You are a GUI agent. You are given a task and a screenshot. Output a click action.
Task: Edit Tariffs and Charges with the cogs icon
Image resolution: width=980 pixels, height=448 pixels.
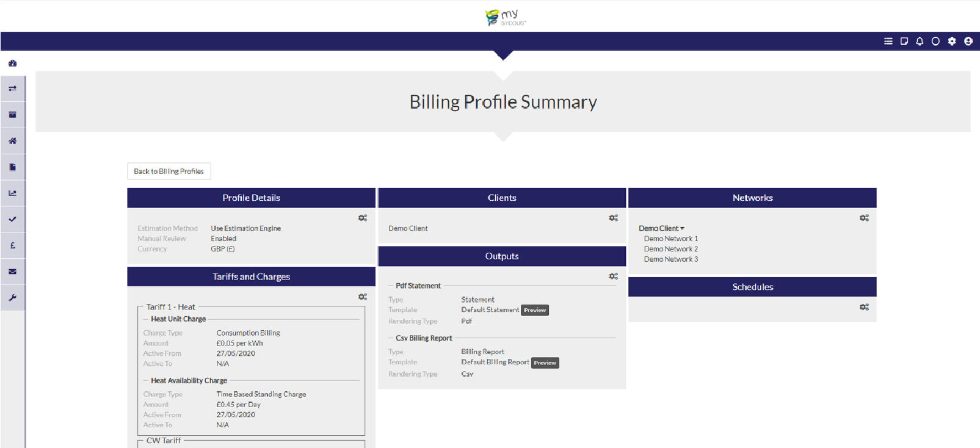pyautogui.click(x=363, y=297)
